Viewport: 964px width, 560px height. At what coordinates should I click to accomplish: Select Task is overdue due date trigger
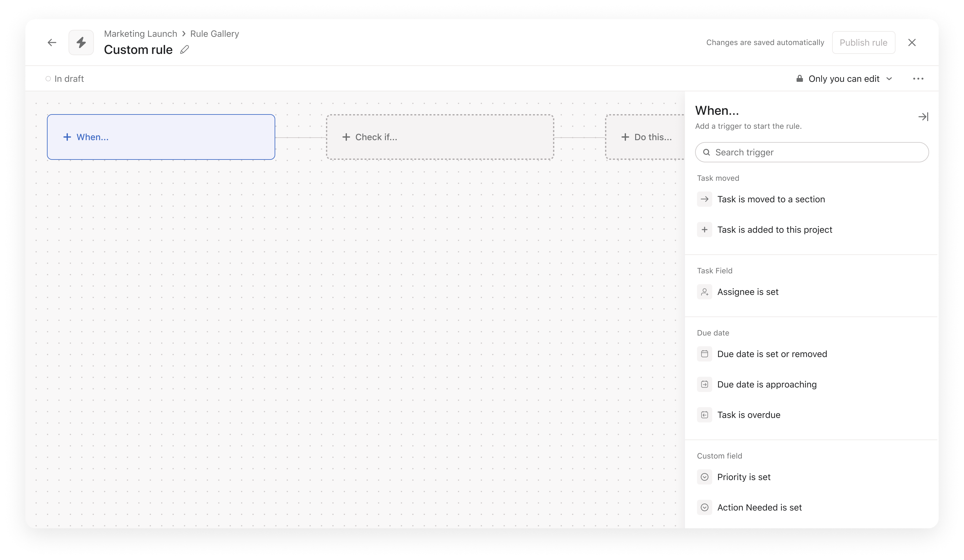pyautogui.click(x=749, y=415)
